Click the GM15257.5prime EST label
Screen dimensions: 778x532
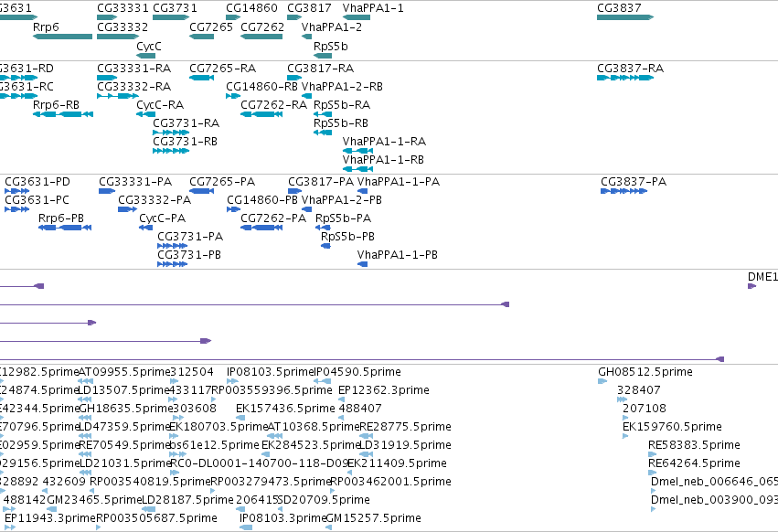[x=374, y=518]
